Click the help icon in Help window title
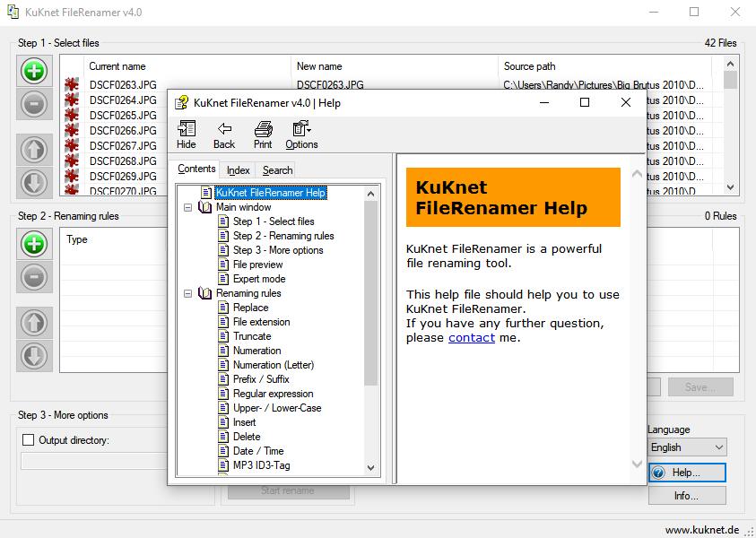756x538 pixels. point(182,103)
